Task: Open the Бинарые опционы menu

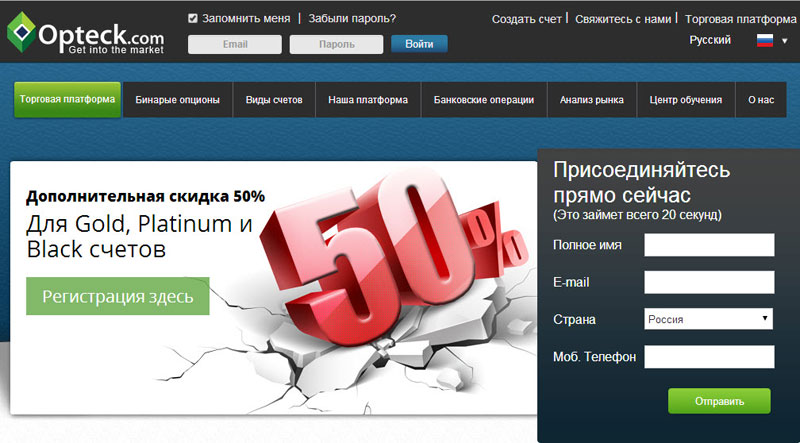Action: pos(178,100)
